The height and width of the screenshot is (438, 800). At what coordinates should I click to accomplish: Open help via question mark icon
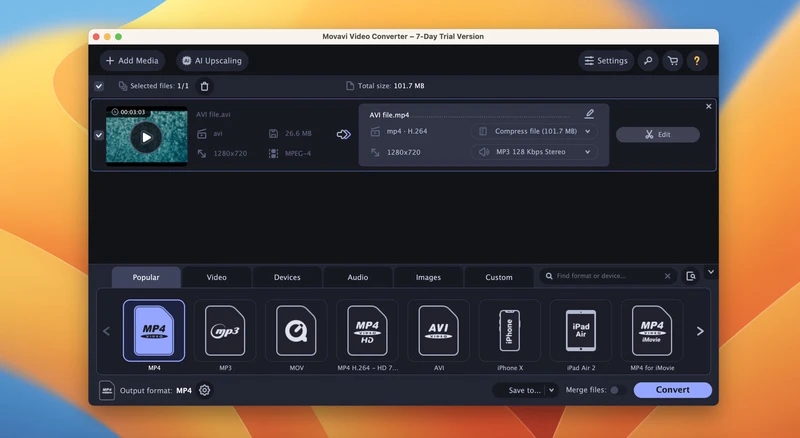[696, 61]
